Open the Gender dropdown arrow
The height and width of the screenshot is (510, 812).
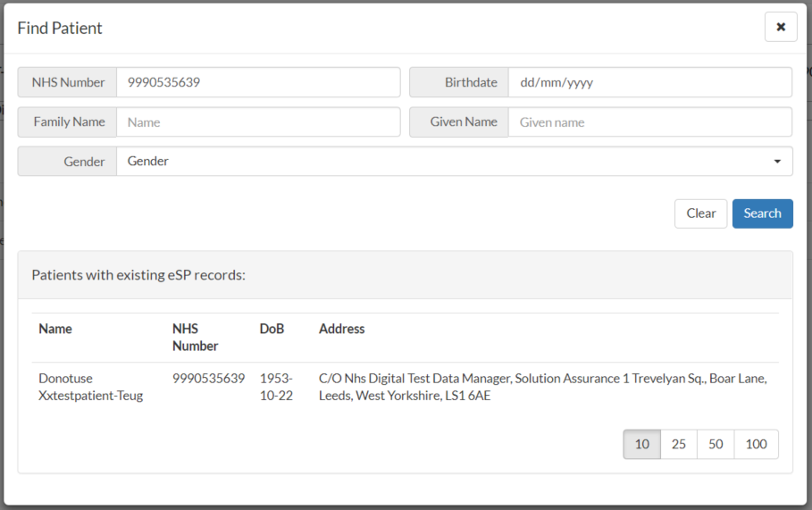tap(777, 162)
